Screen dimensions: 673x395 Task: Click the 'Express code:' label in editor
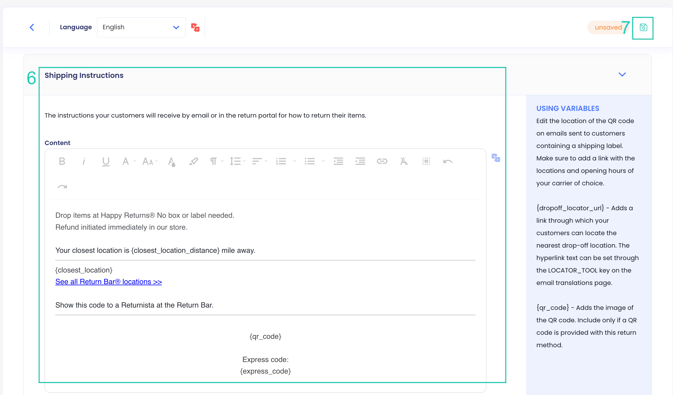pos(265,360)
